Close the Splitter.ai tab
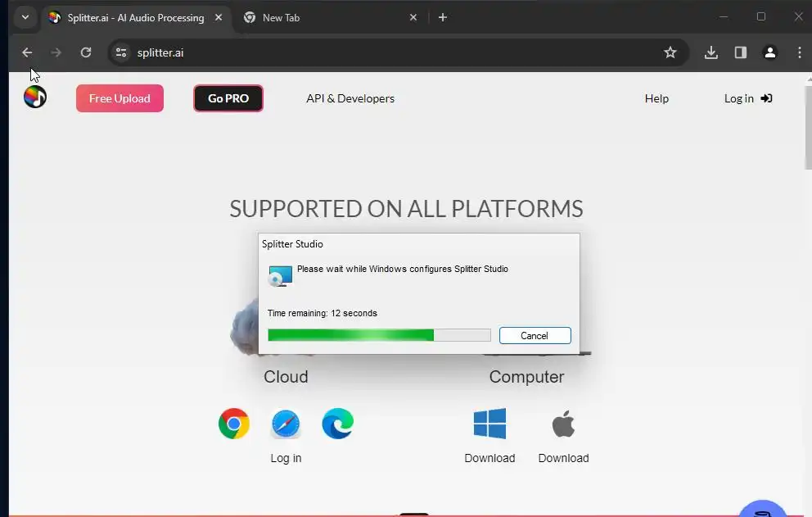Screen dimensions: 812x517 click(x=219, y=17)
